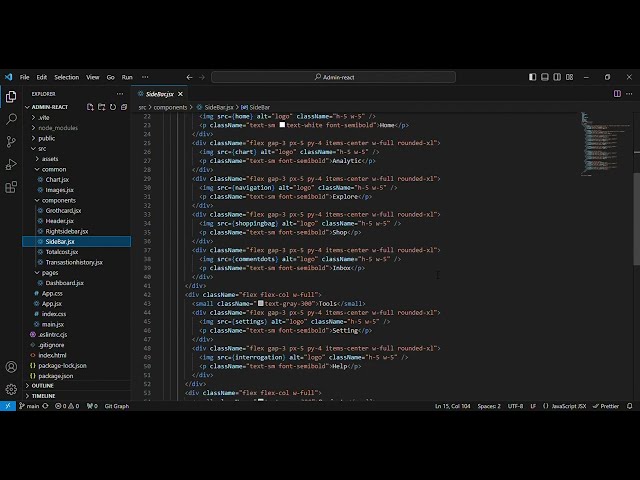Change language mode JavaScript JSX
This screenshot has height=480, width=640.
click(569, 406)
